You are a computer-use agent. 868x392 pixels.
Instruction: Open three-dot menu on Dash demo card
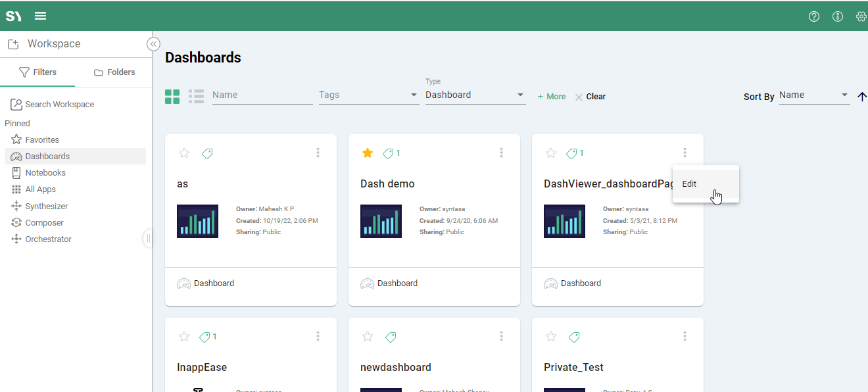(x=501, y=153)
